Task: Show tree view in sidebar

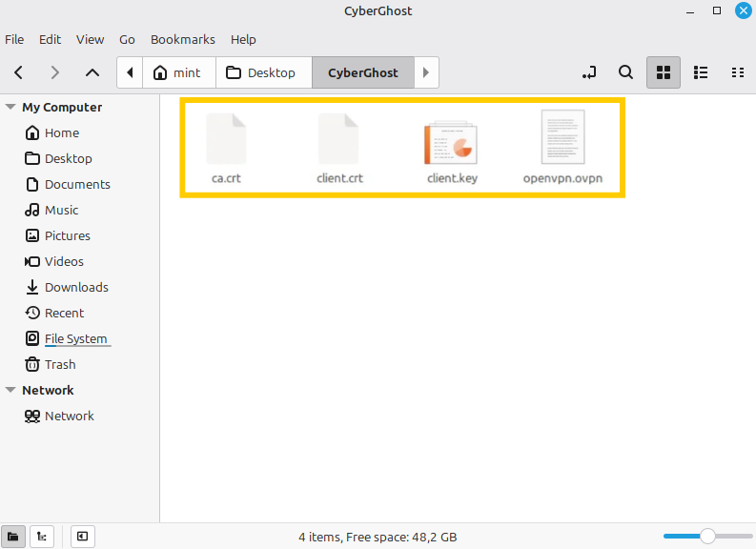Action: coord(42,537)
